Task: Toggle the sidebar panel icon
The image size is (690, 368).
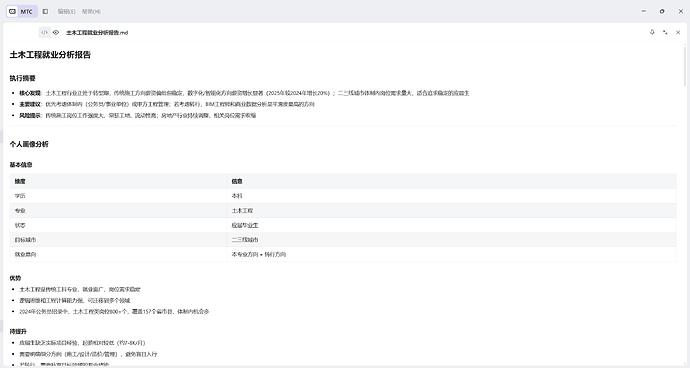Action: click(45, 11)
